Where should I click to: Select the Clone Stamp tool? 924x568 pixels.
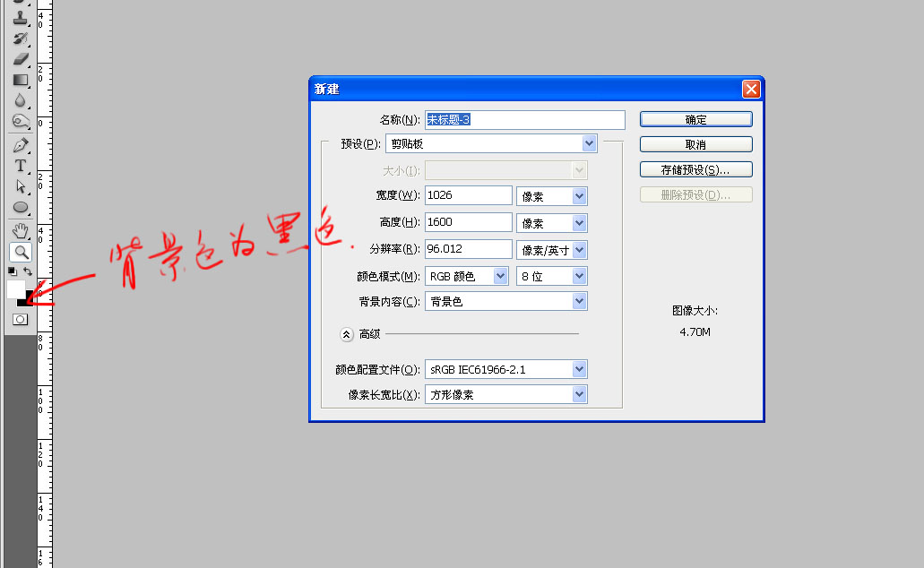(21, 18)
